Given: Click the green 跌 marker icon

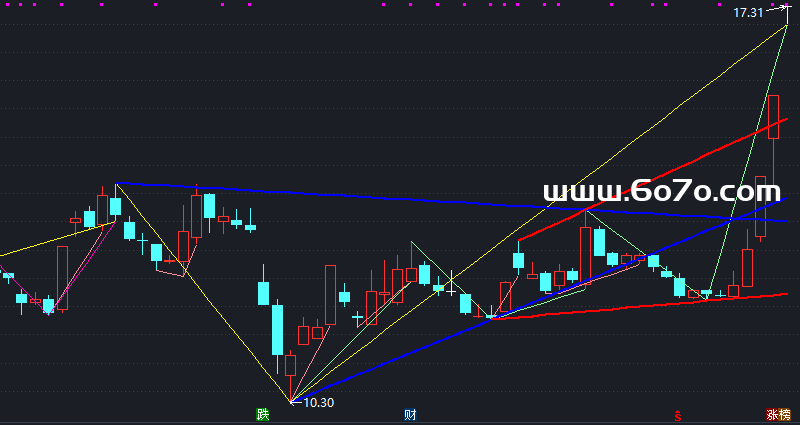Looking at the screenshot, I should [x=263, y=414].
